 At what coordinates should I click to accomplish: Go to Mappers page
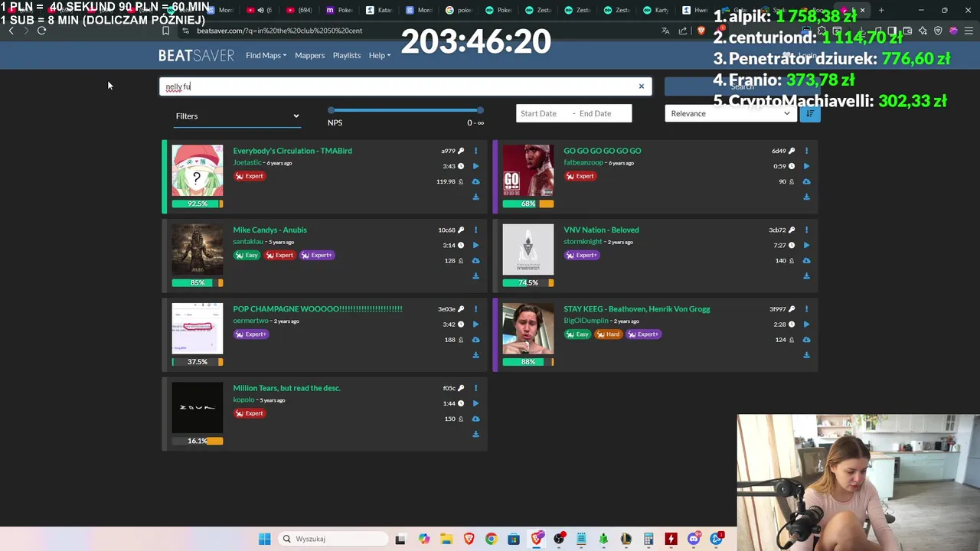coord(309,55)
